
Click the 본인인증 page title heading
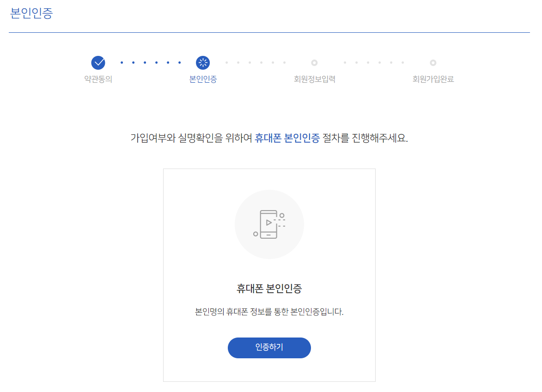pyautogui.click(x=31, y=13)
